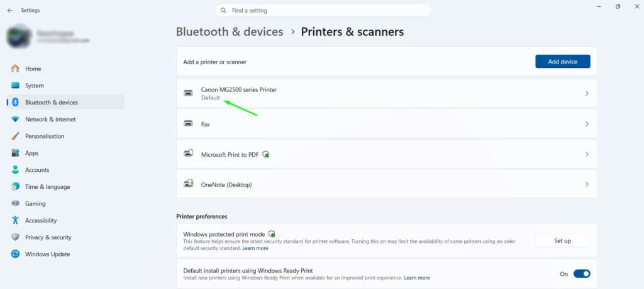The width and height of the screenshot is (644, 289).
Task: Select Accessibility label in sidebar
Action: click(41, 220)
